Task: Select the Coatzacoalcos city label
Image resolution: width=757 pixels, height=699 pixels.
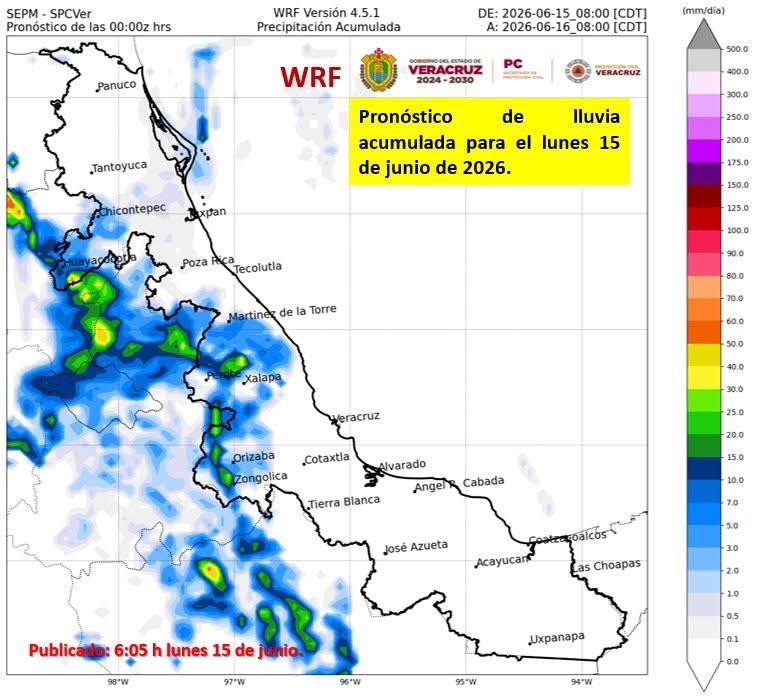Action: [568, 537]
